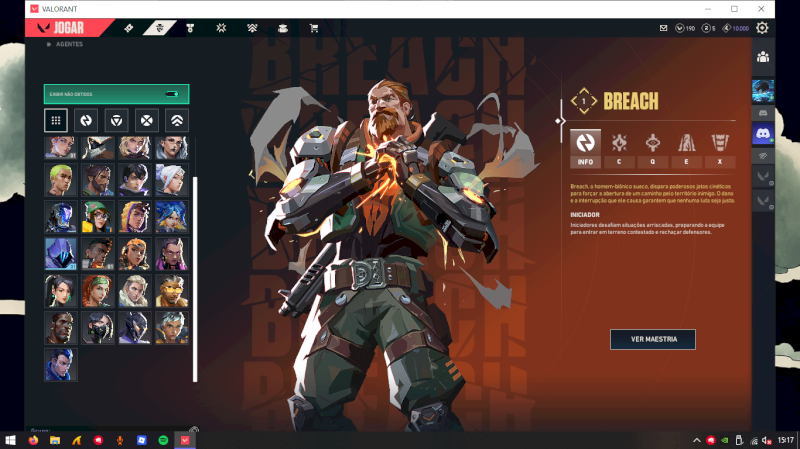
Task: Click the red JOGAR button
Action: coord(68,28)
